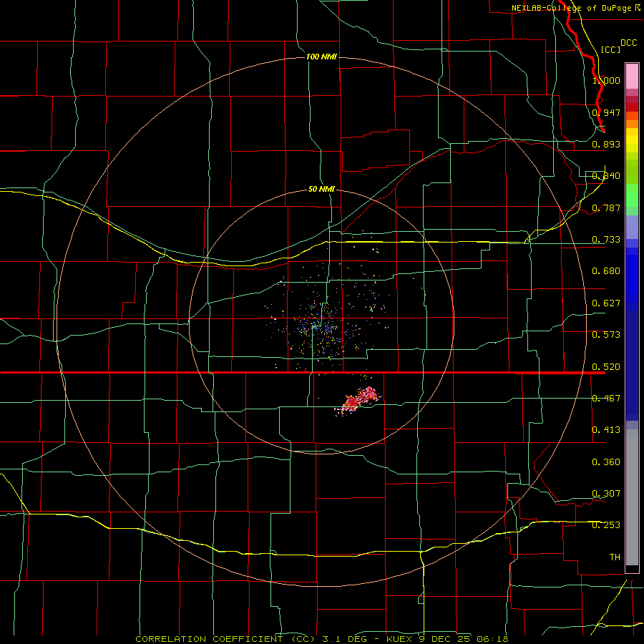Click the 1.000 legend value
Image resolution: width=644 pixels, height=644 pixels.
606,80
